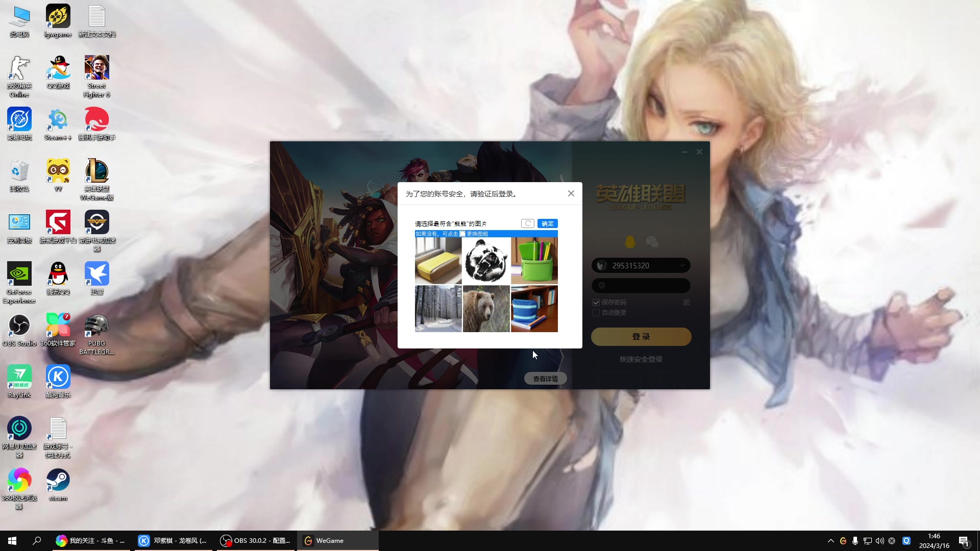980x551 pixels.
Task: Choose WeChat login method
Action: coord(652,242)
